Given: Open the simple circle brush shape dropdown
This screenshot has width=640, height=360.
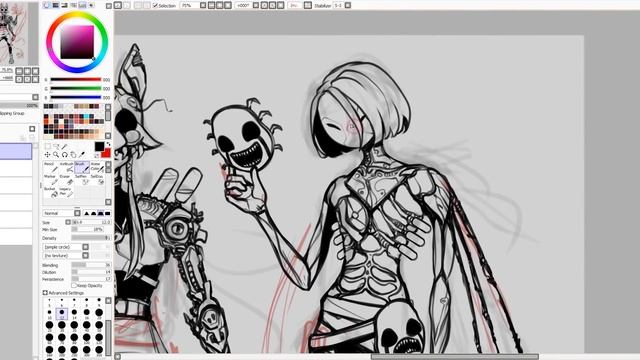Looking at the screenshot, I should [85, 247].
